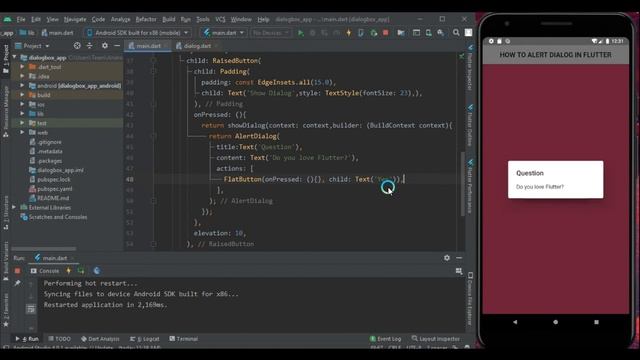The image size is (640, 360).
Task: Open Run panel settings gear
Action: pos(447,258)
